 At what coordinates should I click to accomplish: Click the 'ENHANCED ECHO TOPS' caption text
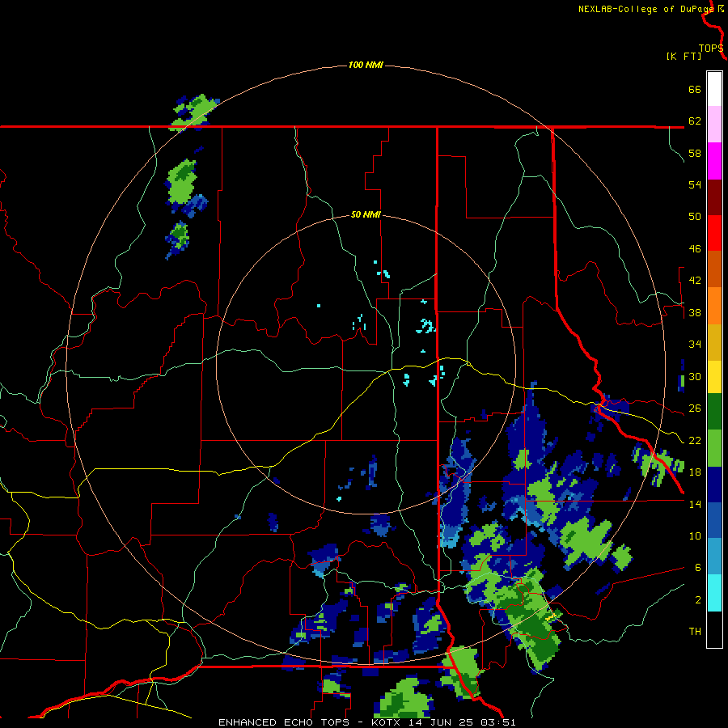284,722
